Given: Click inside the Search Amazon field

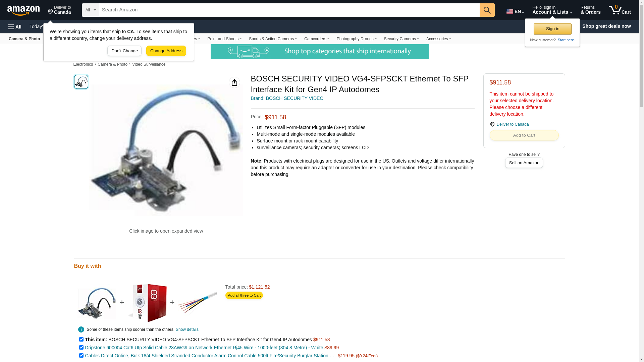Looking at the screenshot, I should [x=289, y=10].
